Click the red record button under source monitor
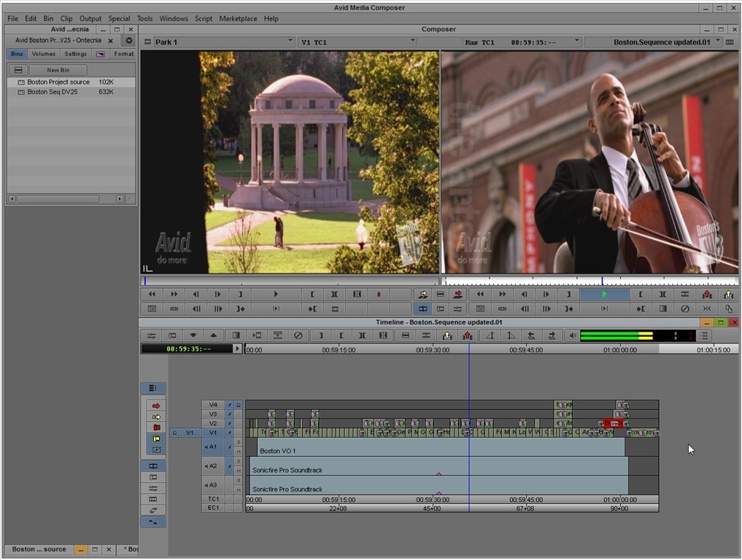This screenshot has height=560, width=742. pos(379,294)
